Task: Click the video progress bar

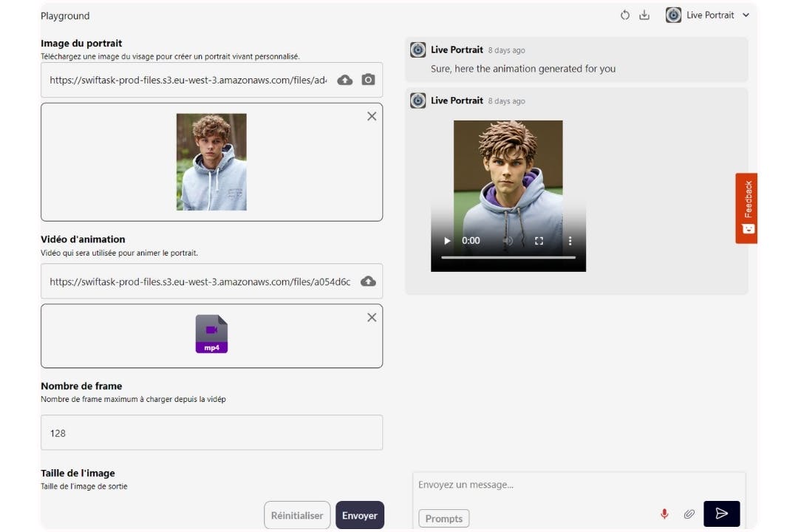Action: (x=508, y=258)
